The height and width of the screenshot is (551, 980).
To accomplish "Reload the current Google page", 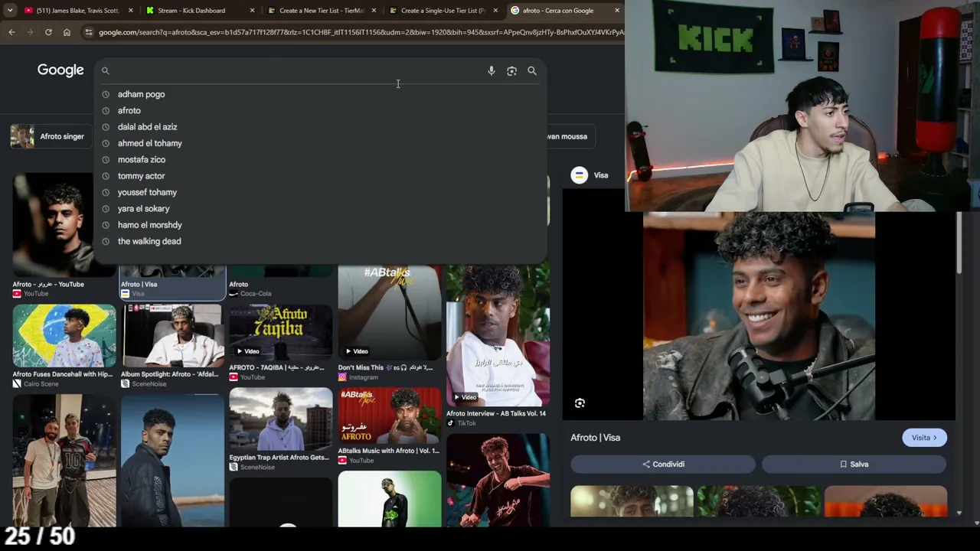I will pos(48,32).
